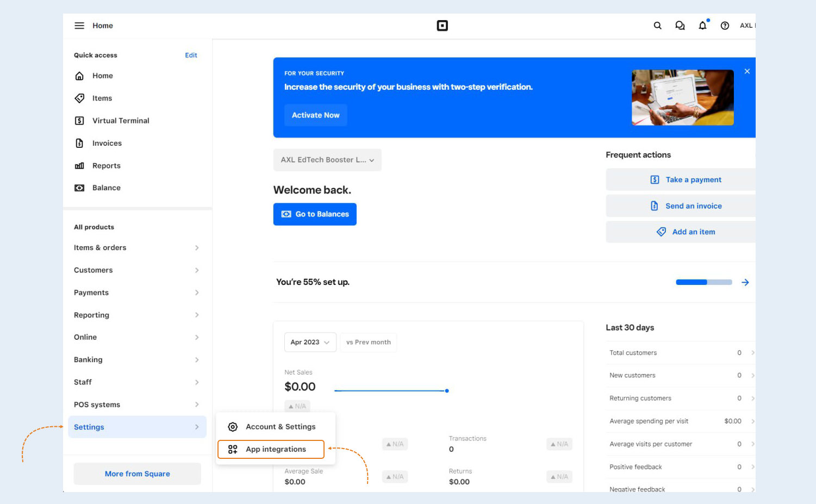Open Average spending per visit row

coord(681,421)
